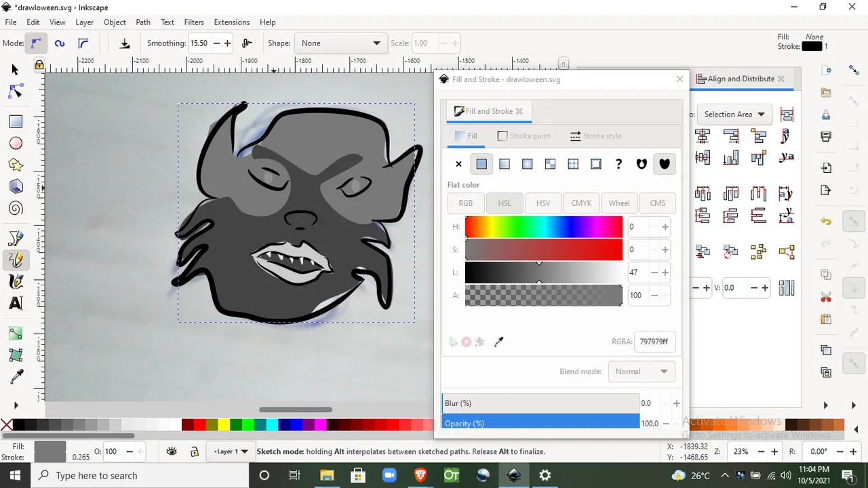Click the Lightness slider

544,272
